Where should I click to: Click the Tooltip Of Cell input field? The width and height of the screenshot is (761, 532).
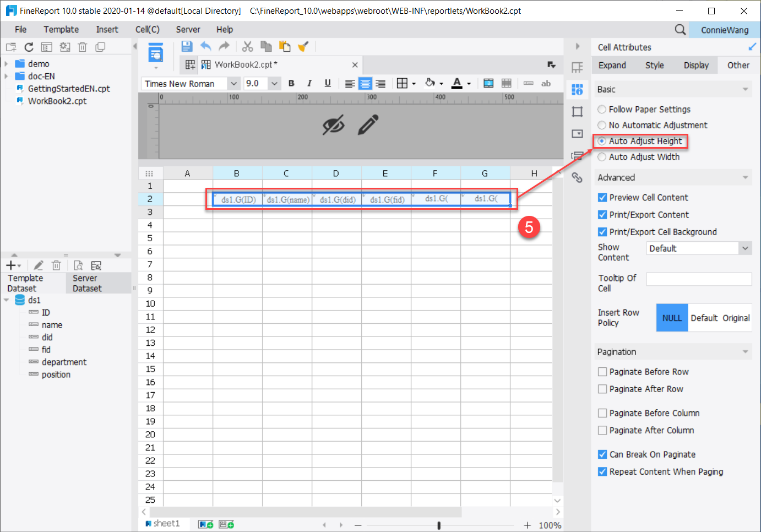pos(699,279)
